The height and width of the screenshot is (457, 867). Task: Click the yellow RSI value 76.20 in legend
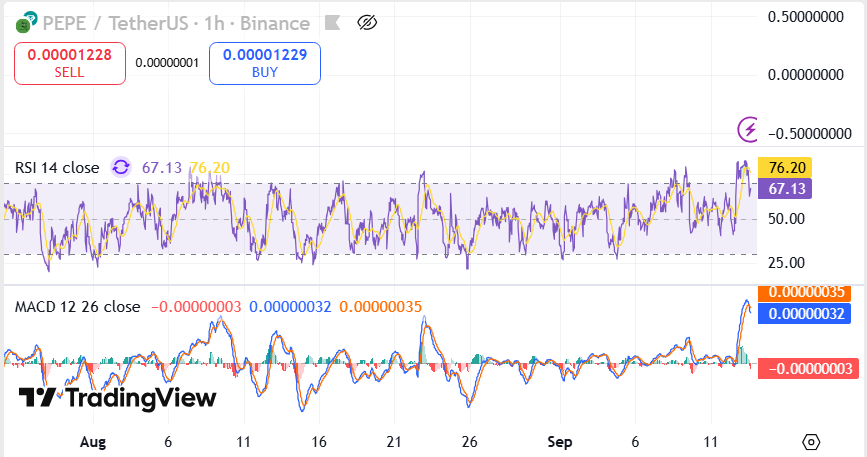(210, 167)
